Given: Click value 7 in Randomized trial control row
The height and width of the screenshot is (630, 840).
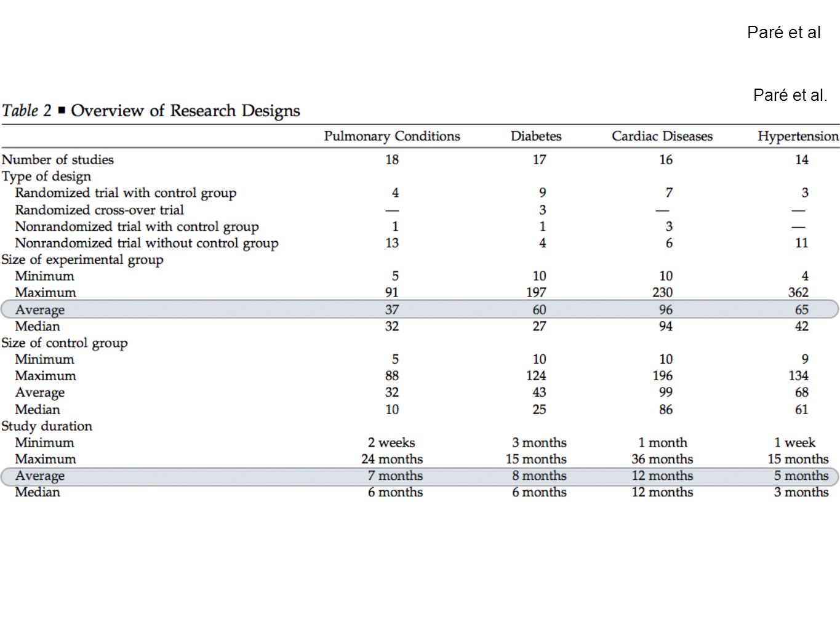Looking at the screenshot, I should tap(669, 193).
